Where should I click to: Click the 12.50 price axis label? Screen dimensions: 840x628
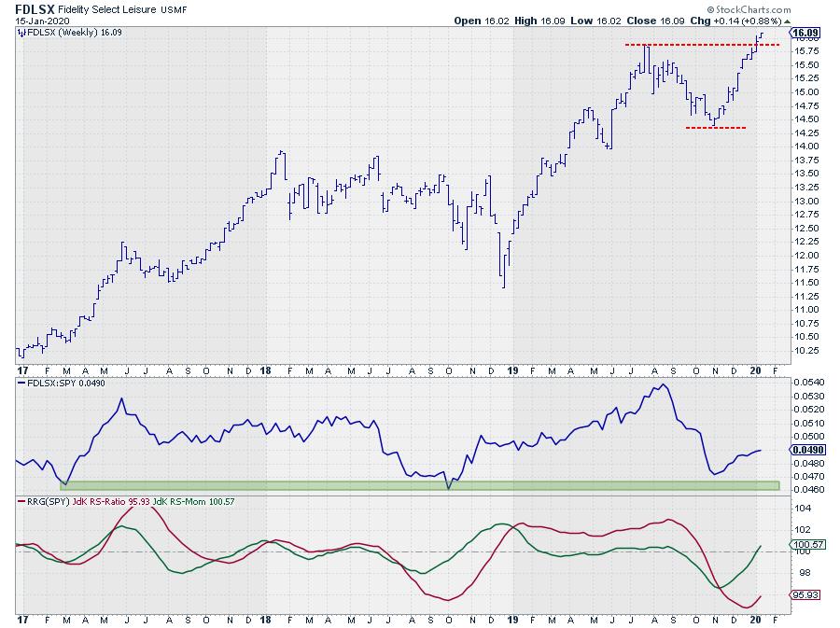click(805, 228)
